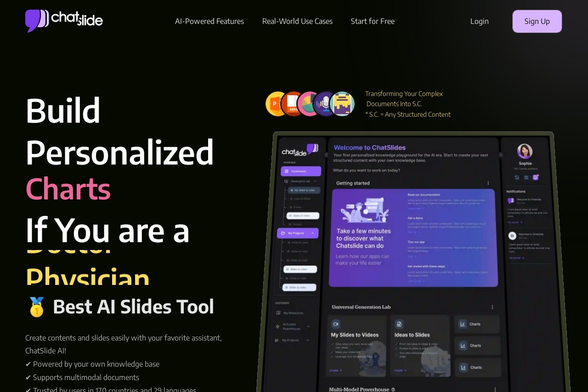The width and height of the screenshot is (588, 392).
Task: Click the chatslide logo inside the dashboard preview
Action: tap(300, 150)
